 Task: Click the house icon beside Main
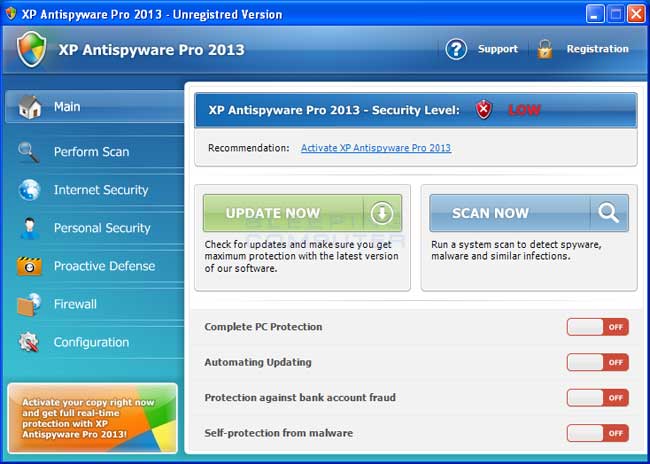(x=29, y=107)
